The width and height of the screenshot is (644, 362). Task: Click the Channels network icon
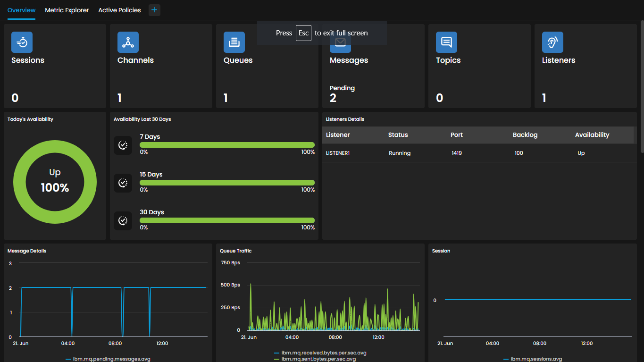click(x=128, y=42)
